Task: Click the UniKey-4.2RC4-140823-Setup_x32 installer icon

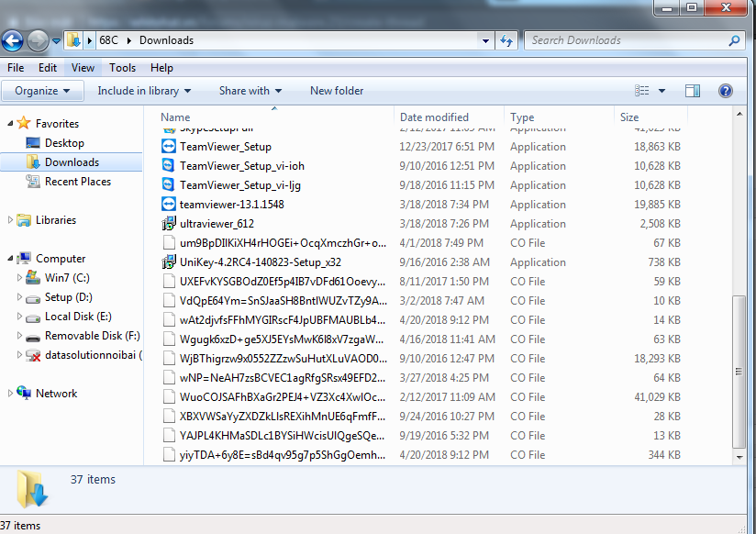Action: 169,261
